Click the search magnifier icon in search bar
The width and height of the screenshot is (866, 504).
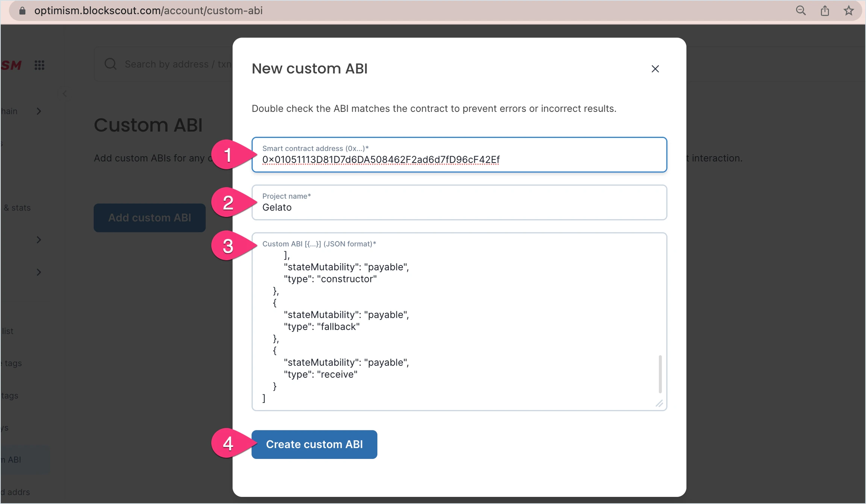pyautogui.click(x=111, y=64)
